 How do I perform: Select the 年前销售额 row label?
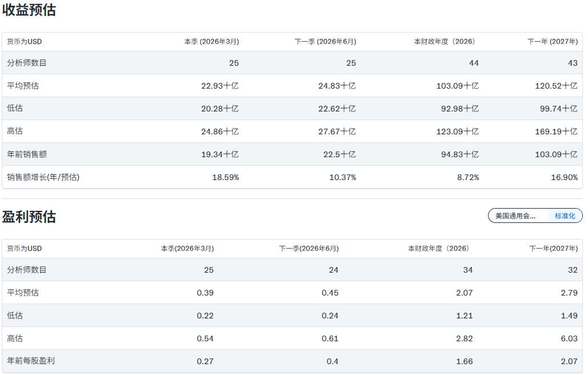click(26, 154)
